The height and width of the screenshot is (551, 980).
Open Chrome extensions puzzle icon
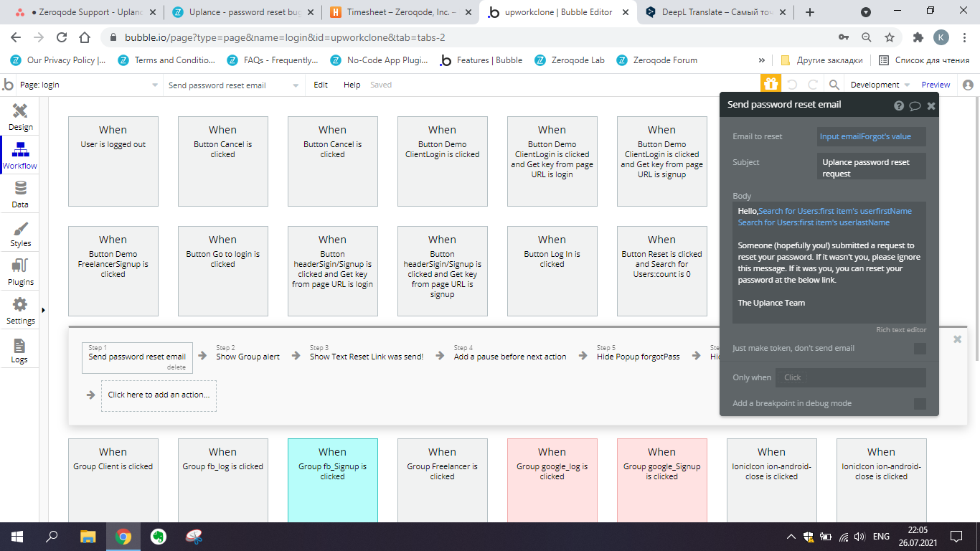pyautogui.click(x=918, y=37)
